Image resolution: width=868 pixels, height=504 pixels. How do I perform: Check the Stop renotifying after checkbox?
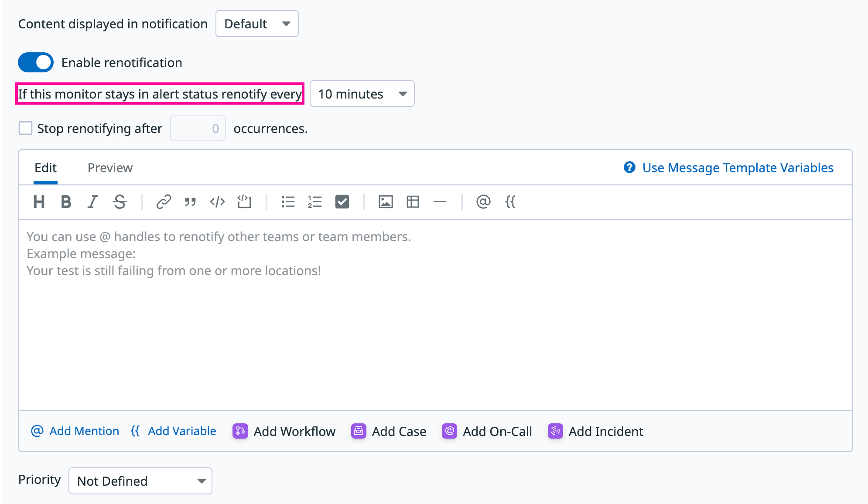26,128
